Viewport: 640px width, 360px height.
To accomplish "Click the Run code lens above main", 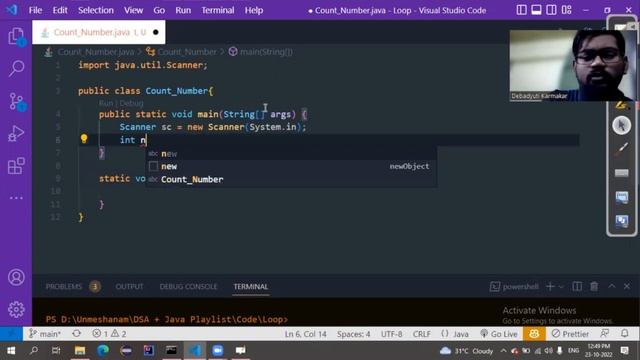I will [106, 103].
